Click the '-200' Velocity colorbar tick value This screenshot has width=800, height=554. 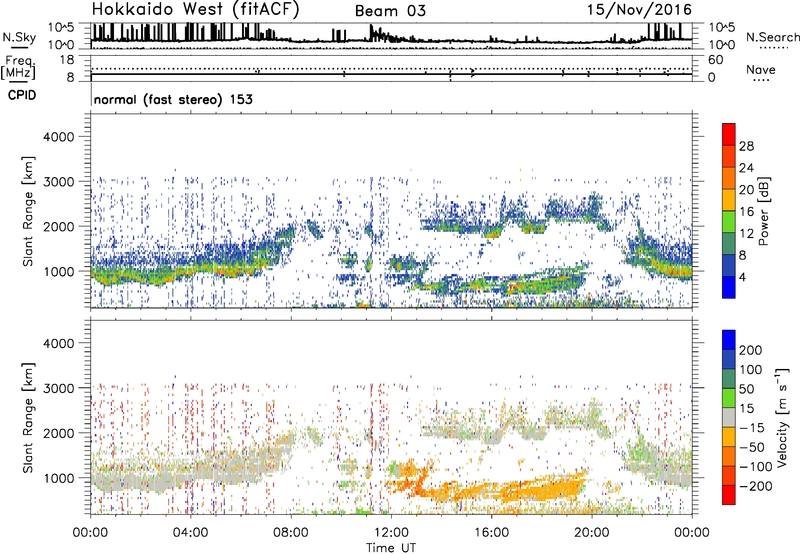pos(754,486)
